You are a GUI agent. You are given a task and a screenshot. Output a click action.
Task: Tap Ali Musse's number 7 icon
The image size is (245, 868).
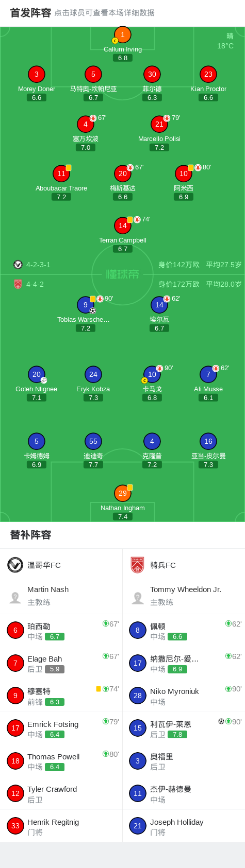(208, 374)
